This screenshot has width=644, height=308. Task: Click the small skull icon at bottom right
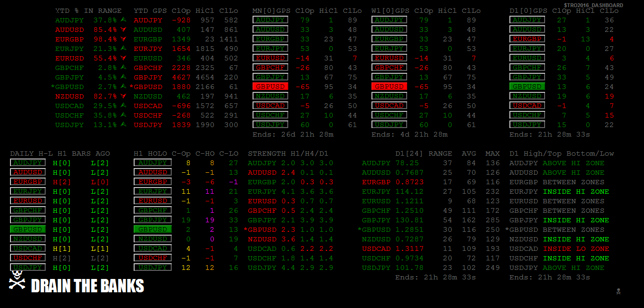click(618, 291)
